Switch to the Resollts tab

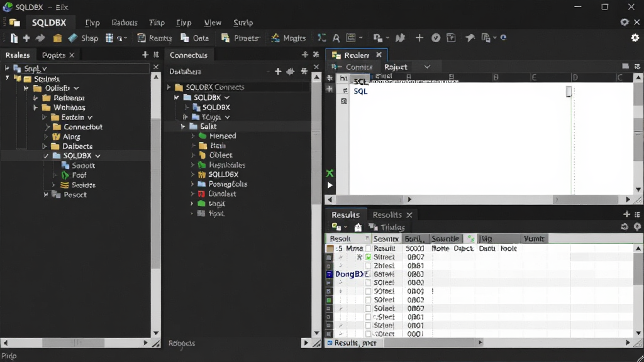[387, 215]
